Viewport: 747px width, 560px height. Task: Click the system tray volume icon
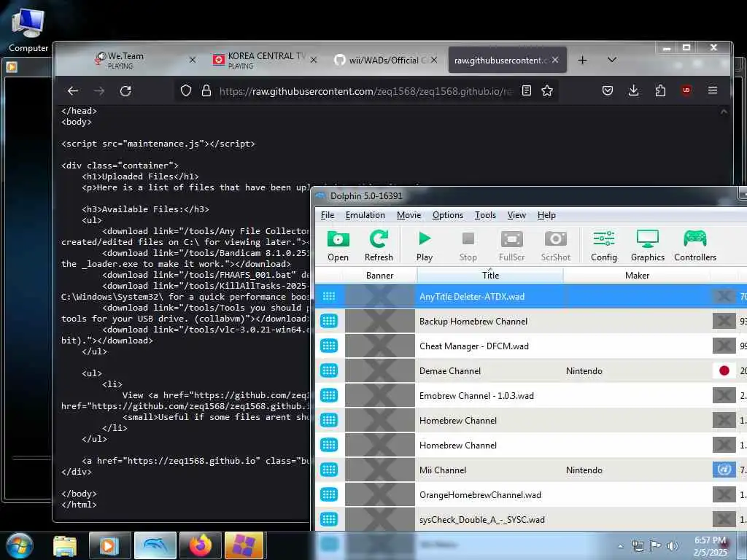click(x=672, y=546)
